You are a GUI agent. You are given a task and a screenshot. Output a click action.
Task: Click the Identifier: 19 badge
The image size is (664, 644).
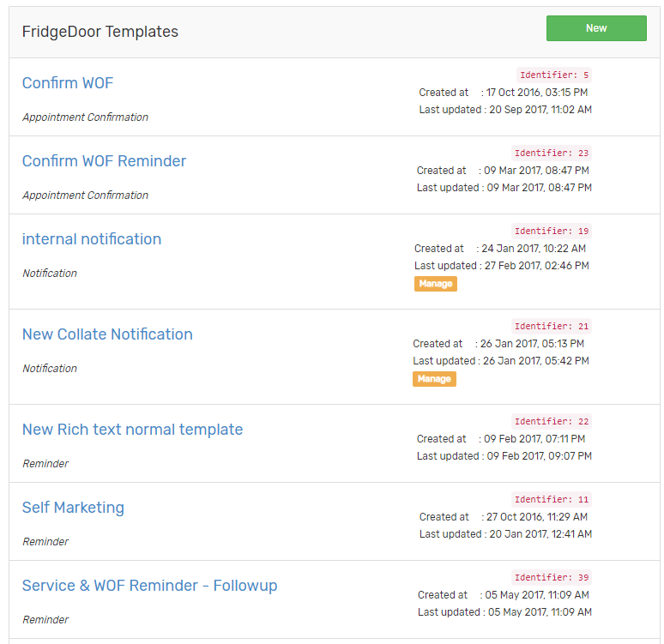552,232
